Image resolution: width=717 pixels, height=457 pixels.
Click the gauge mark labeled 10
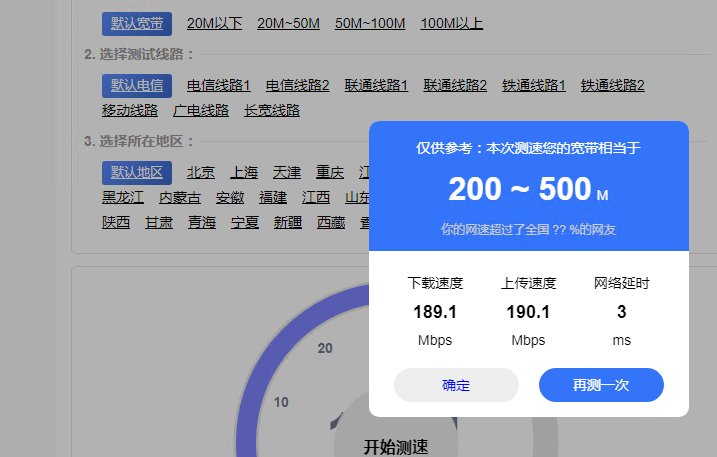click(x=281, y=403)
